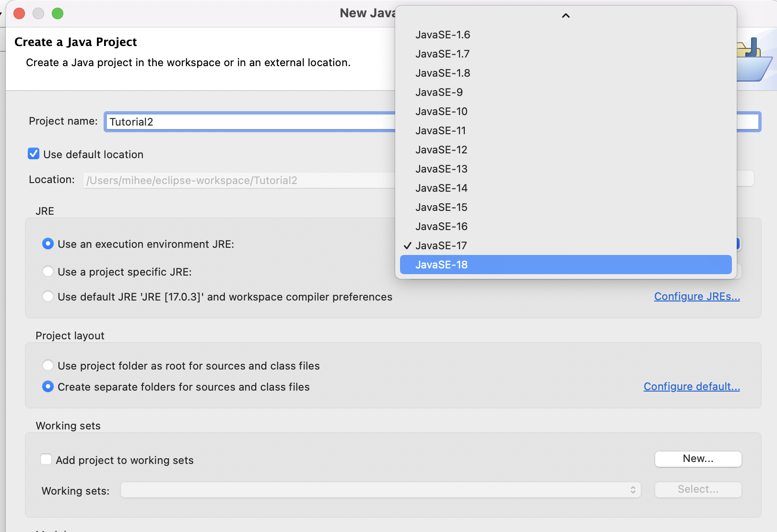Toggle the Use default location checkbox
Screen dimensions: 777x532
tap(34, 154)
